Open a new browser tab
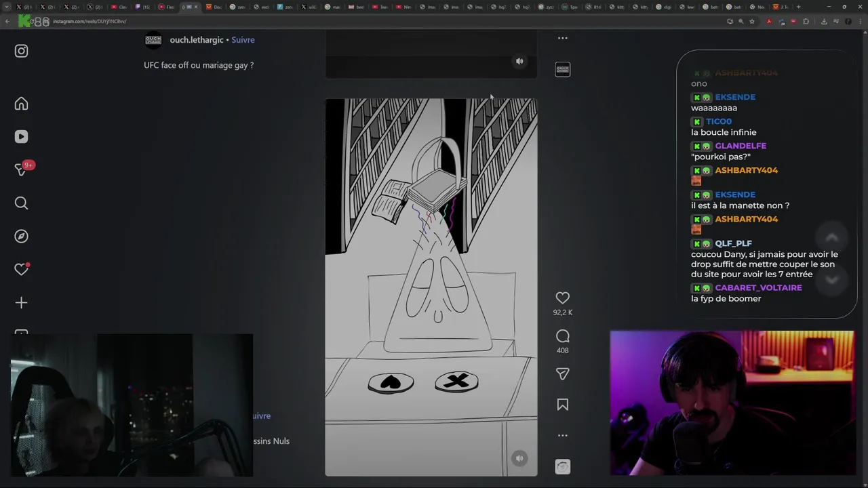The width and height of the screenshot is (868, 488). tap(798, 7)
